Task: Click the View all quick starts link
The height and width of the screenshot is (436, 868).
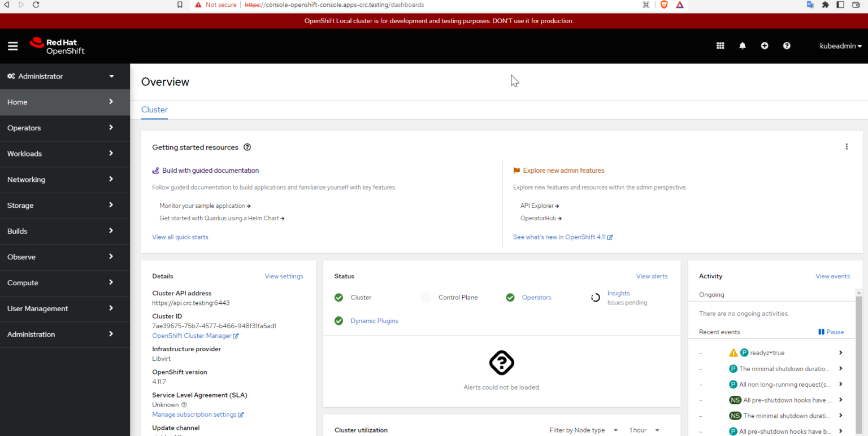Action: pyautogui.click(x=180, y=237)
